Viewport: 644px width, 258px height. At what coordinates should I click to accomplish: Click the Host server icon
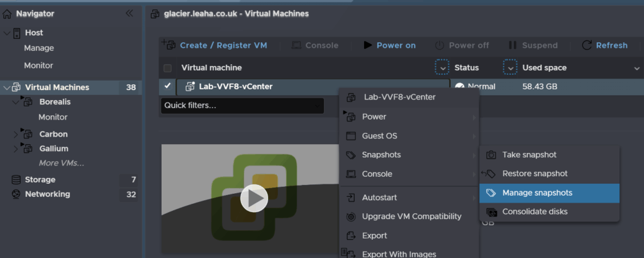pyautogui.click(x=16, y=33)
